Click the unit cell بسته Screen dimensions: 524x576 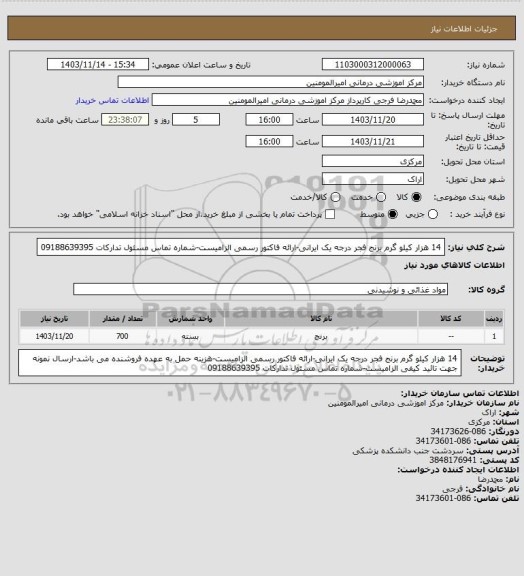point(190,336)
